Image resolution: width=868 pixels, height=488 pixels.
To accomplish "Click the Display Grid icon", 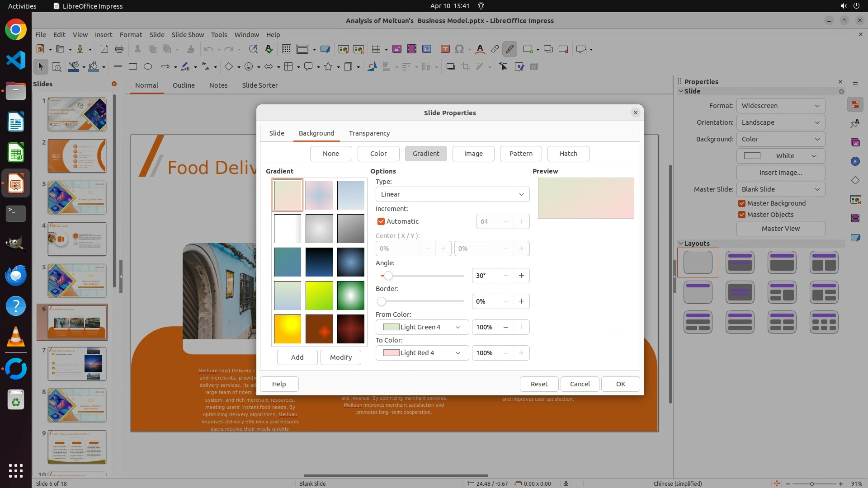I will pyautogui.click(x=286, y=49).
